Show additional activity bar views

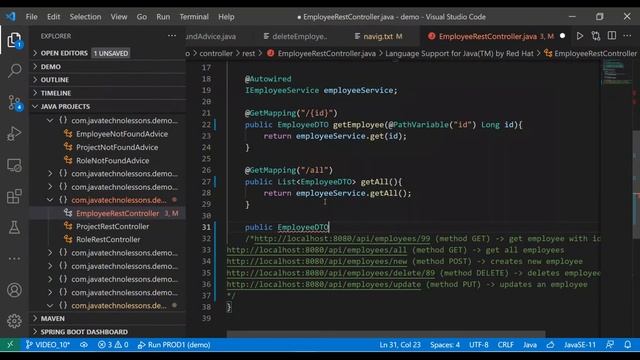14,258
